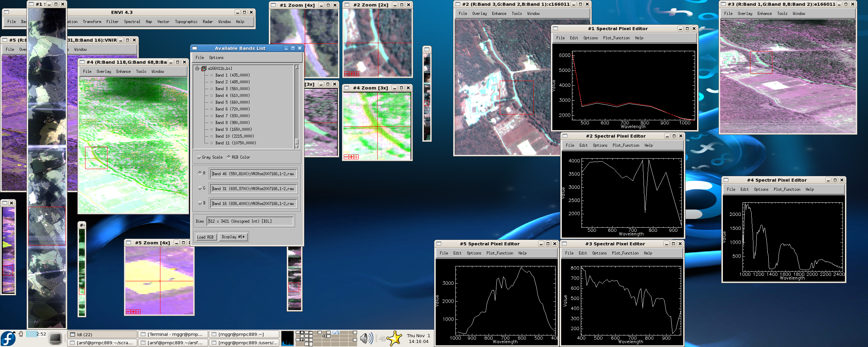Select the B channel radio button
868x347 pixels.
click(x=200, y=203)
